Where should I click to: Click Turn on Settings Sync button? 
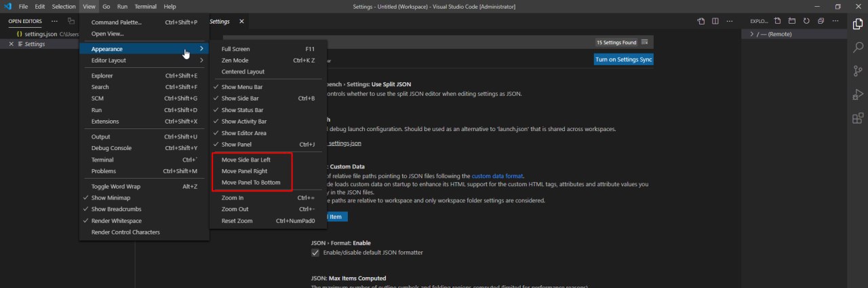click(623, 60)
